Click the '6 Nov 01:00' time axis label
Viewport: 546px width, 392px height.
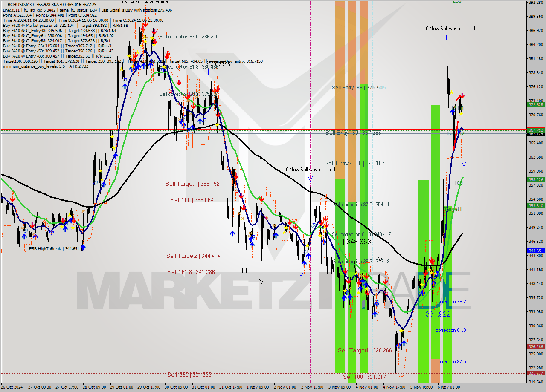449,387
